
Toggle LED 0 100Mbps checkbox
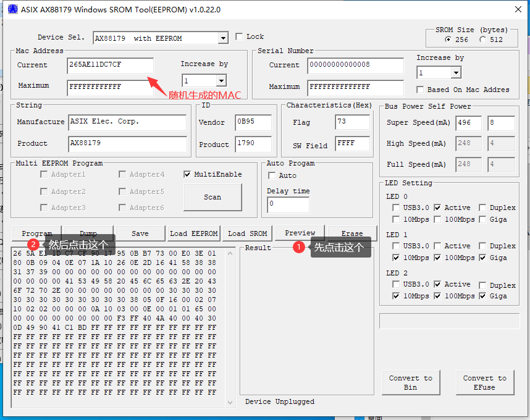(x=437, y=219)
